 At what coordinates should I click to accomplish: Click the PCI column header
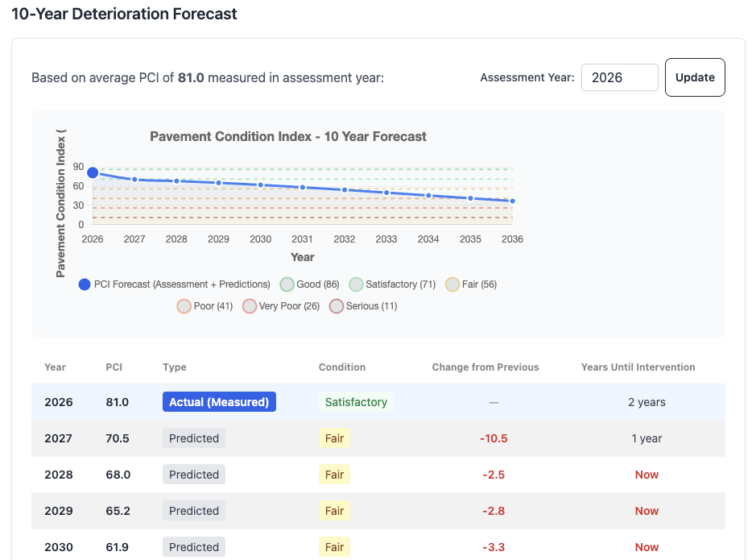(x=114, y=367)
